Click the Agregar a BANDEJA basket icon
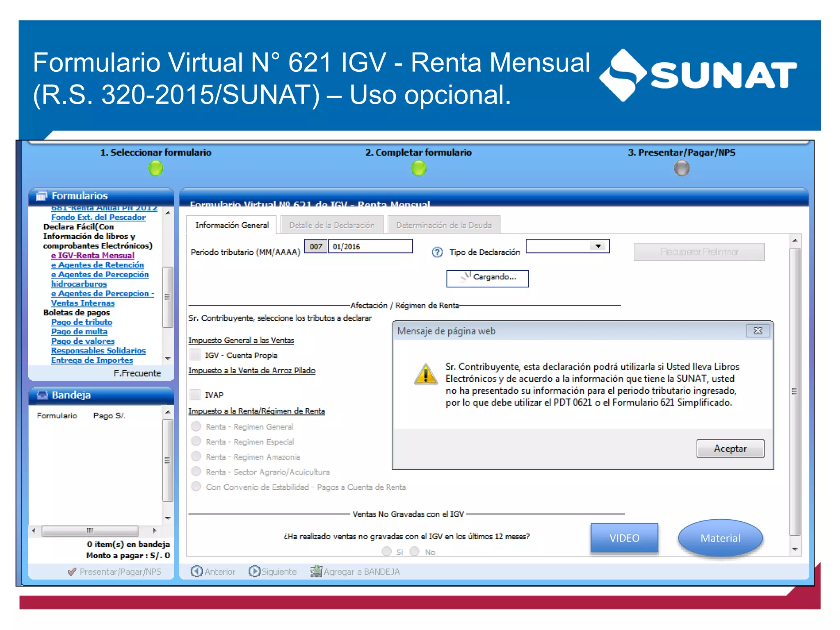This screenshot has height=630, width=840. 316,571
